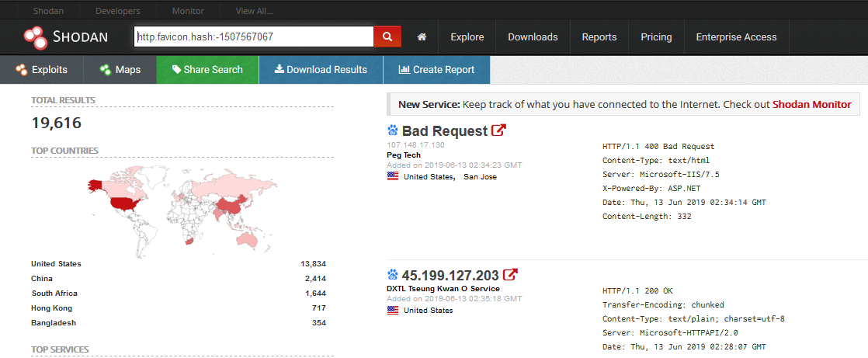Screen dimensions: 868x358
Task: Click the Server: Microsoft-IIS/7.5 header line
Action: pyautogui.click(x=661, y=174)
